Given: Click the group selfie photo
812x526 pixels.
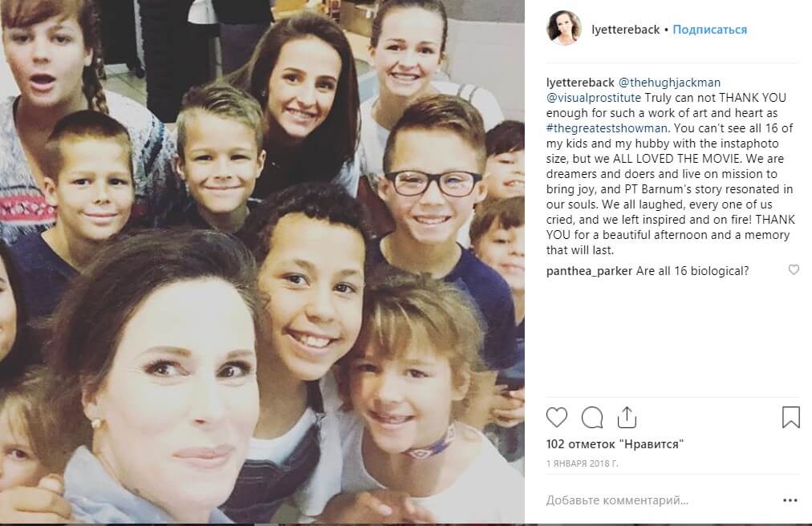Looking at the screenshot, I should [x=262, y=261].
